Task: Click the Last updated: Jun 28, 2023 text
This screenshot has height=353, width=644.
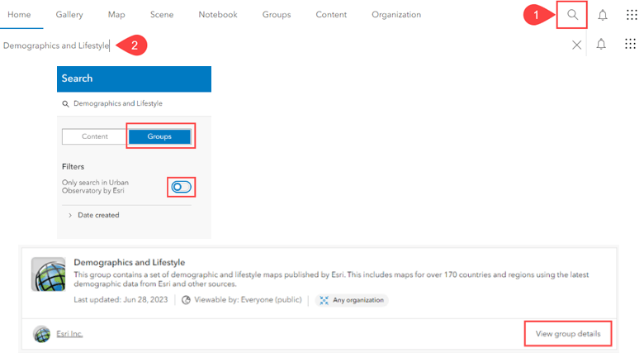Action: [121, 300]
